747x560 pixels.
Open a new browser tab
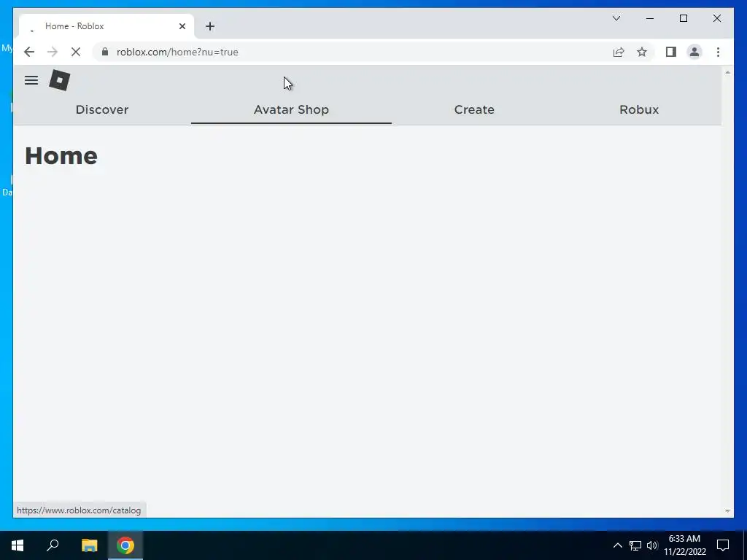[210, 26]
